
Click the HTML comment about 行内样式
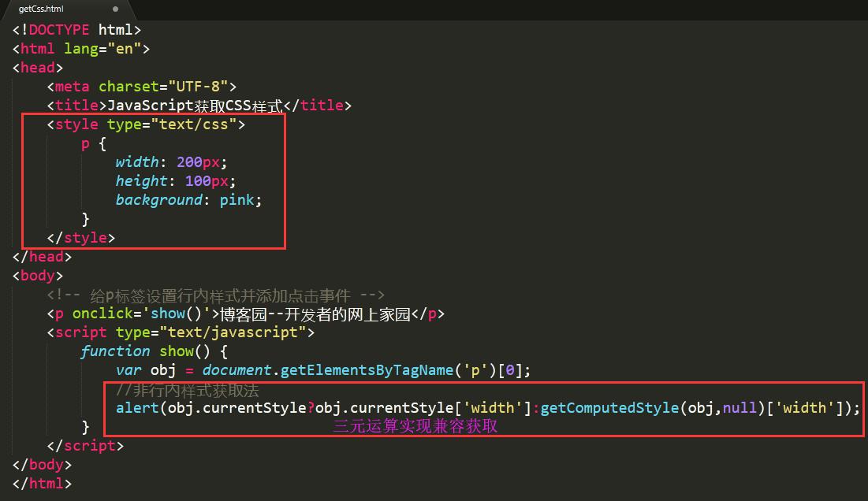coord(215,295)
